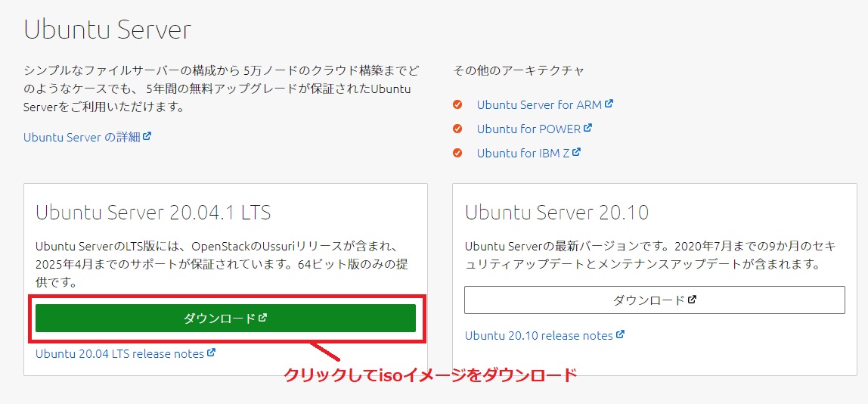This screenshot has height=404, width=868.
Task: Click the external-link icon after Ubuntu for POWER
Action: click(588, 127)
